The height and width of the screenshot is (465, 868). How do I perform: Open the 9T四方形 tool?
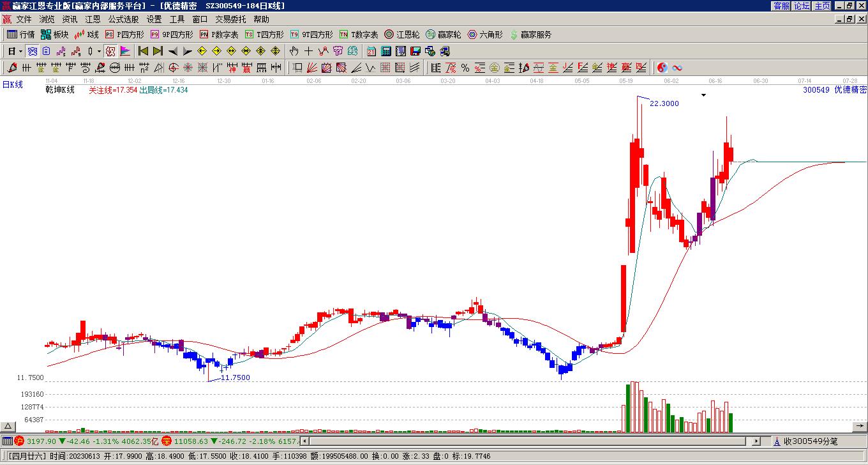(311, 34)
